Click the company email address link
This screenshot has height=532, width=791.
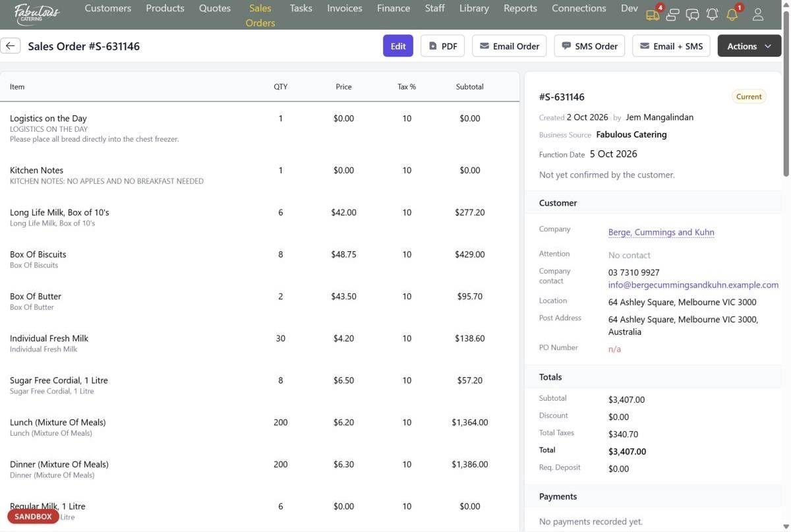pos(693,285)
